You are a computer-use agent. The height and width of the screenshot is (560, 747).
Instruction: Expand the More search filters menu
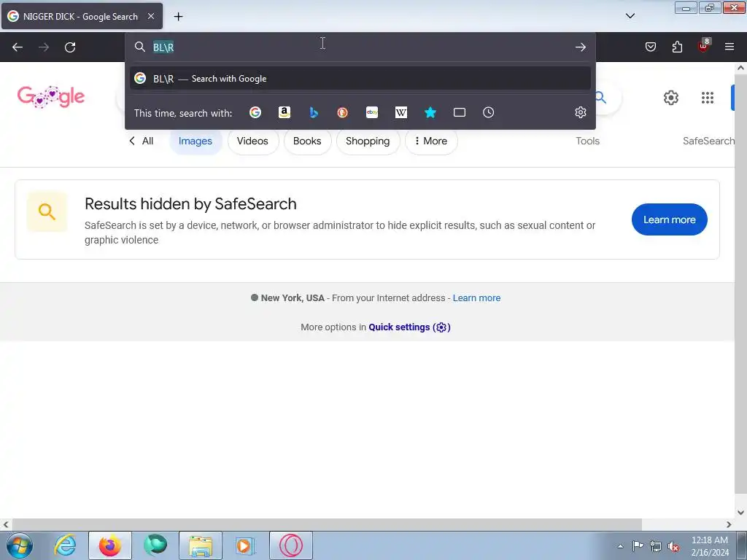click(x=431, y=141)
